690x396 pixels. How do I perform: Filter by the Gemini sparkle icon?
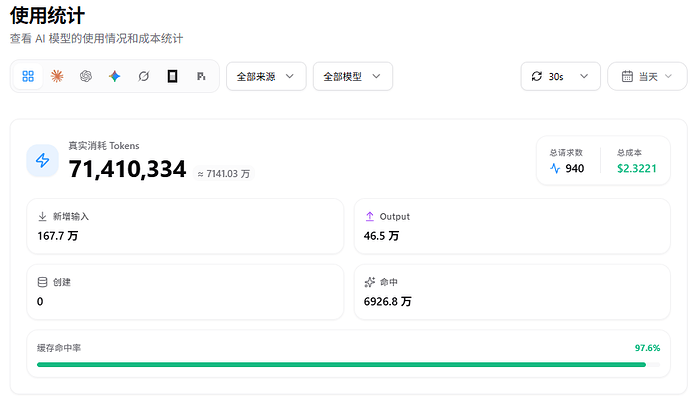click(114, 77)
